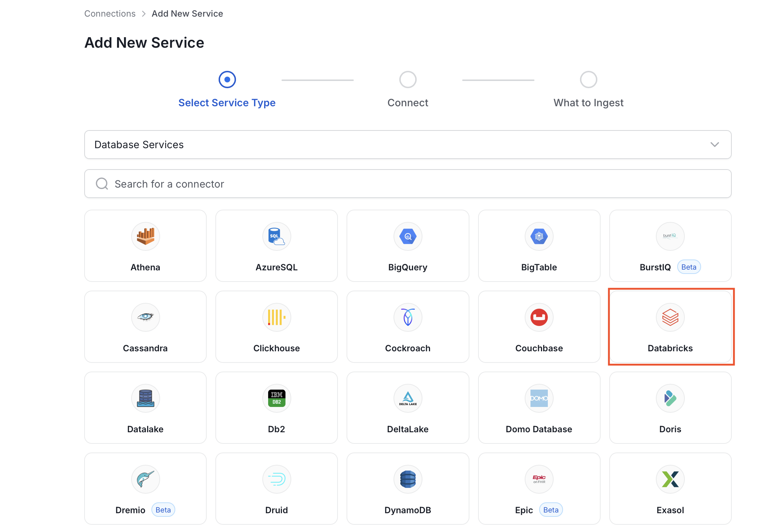
Task: Click the BurstIQ name text
Action: [655, 267]
